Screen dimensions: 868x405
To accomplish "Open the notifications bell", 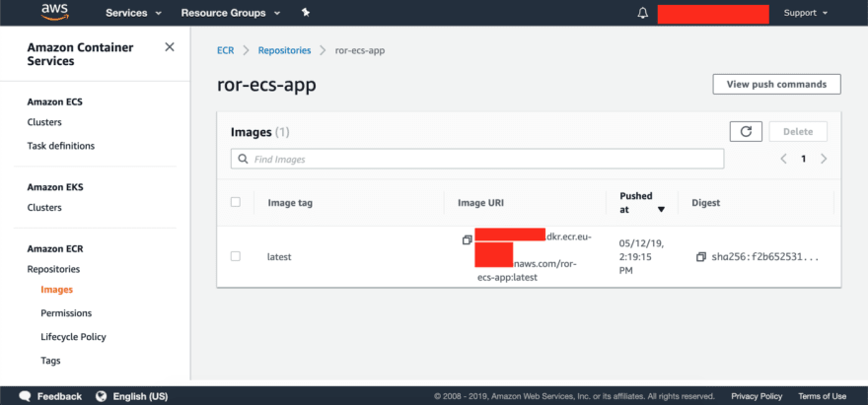I will 643,13.
